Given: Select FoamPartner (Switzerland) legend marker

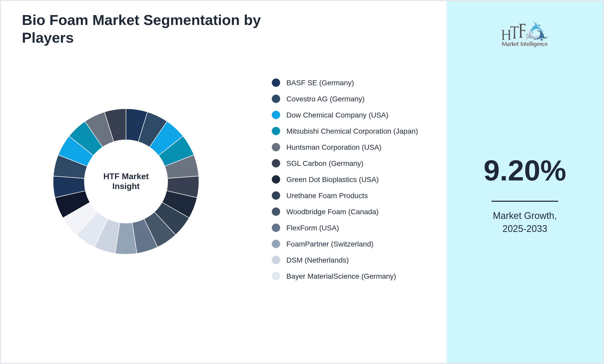Looking at the screenshot, I should [276, 244].
